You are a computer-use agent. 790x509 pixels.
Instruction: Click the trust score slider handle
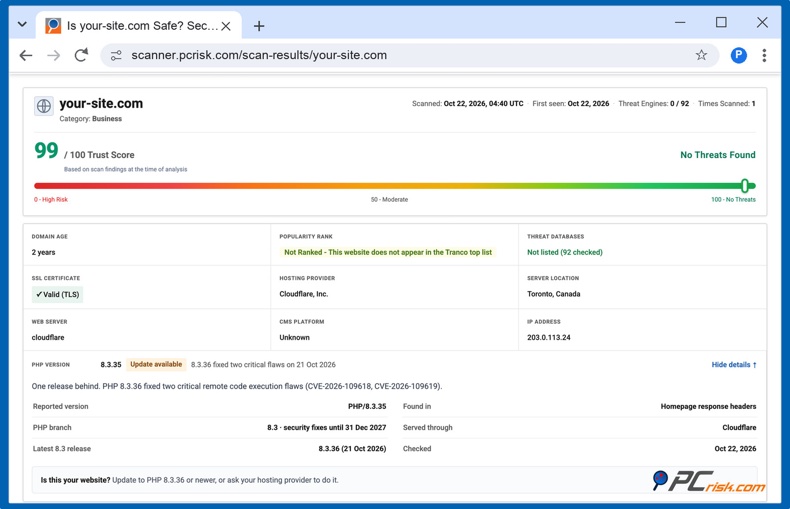[745, 185]
